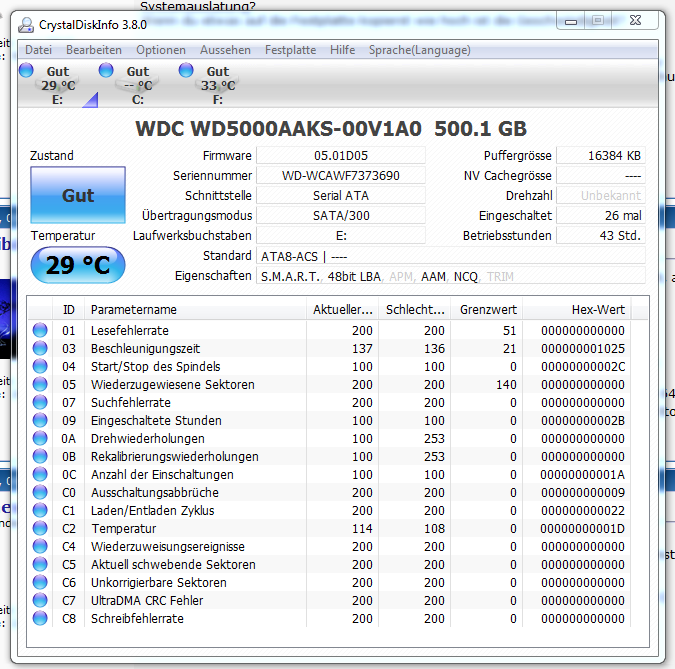
Task: Open the Hilfe menu
Action: tap(343, 50)
